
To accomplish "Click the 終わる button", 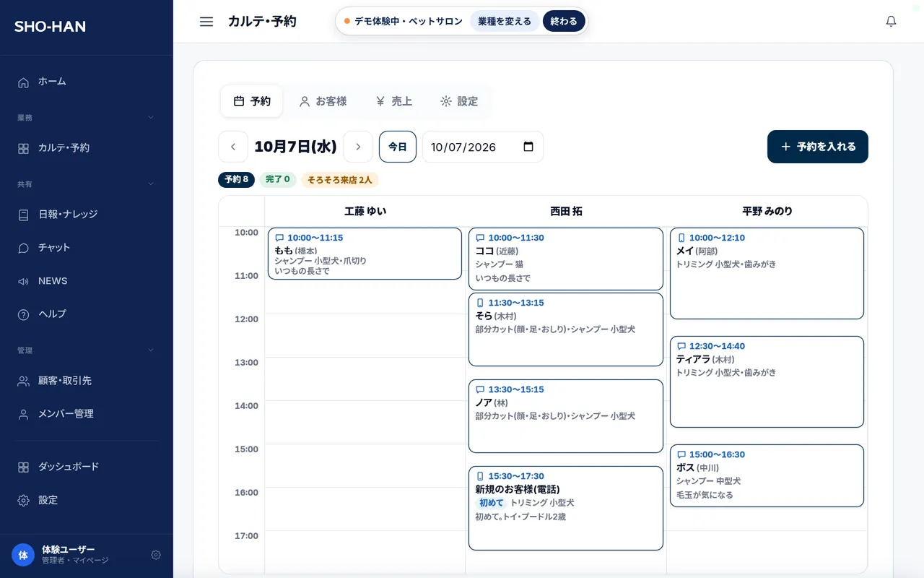I will (x=564, y=21).
